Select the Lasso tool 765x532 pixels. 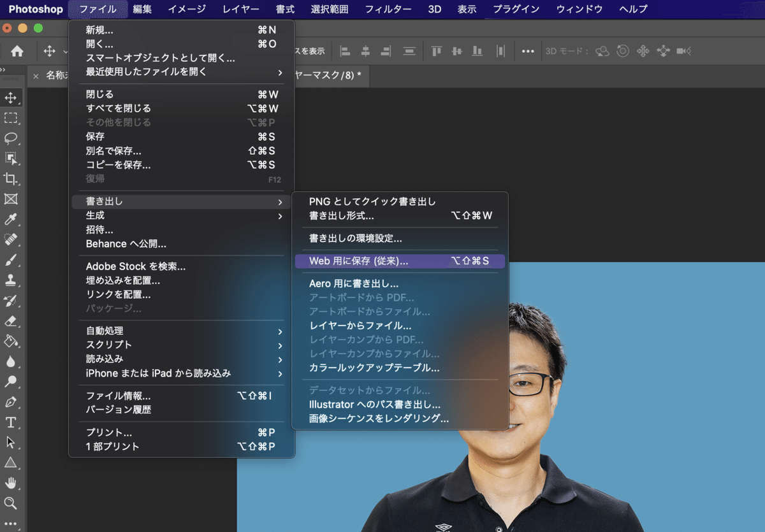tap(11, 138)
